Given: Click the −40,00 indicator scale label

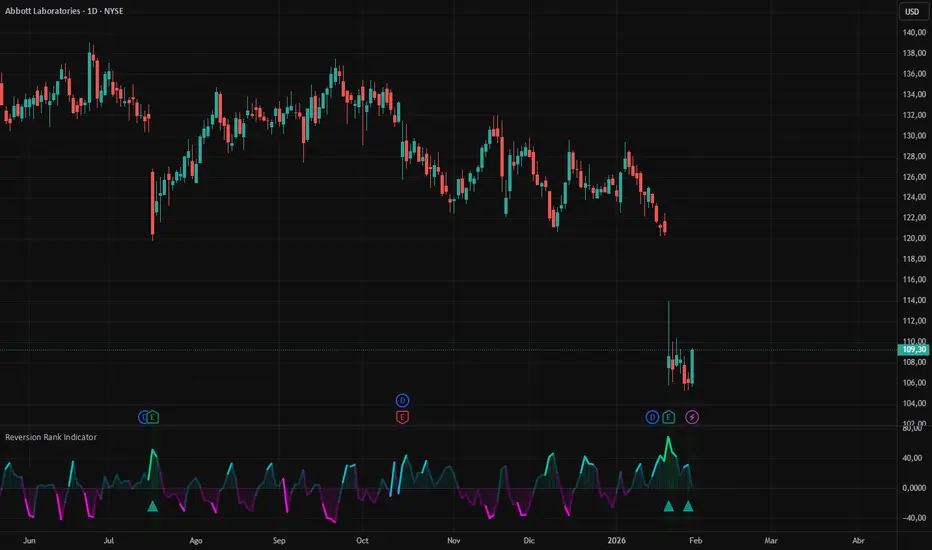Looking at the screenshot, I should click(912, 518).
